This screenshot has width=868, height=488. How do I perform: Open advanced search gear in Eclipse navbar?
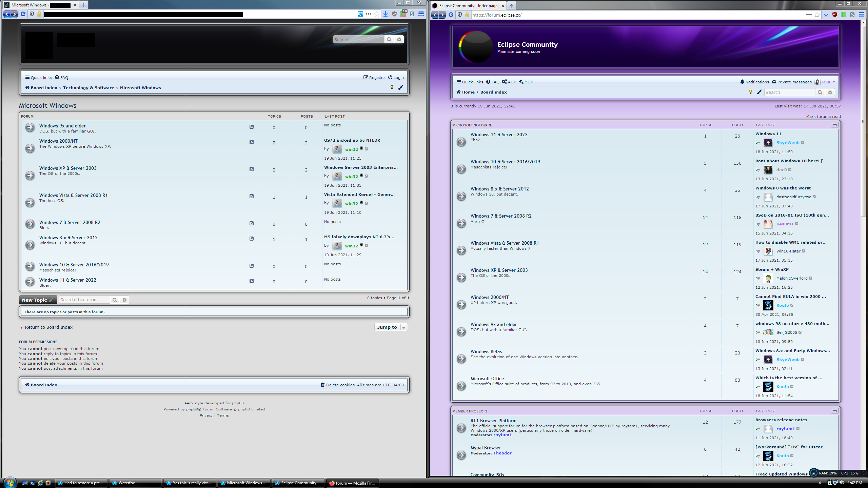point(830,92)
